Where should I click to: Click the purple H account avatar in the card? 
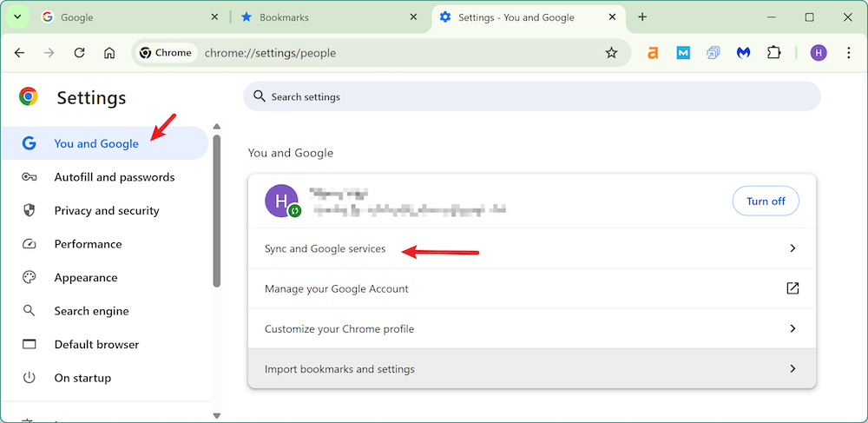pos(281,201)
